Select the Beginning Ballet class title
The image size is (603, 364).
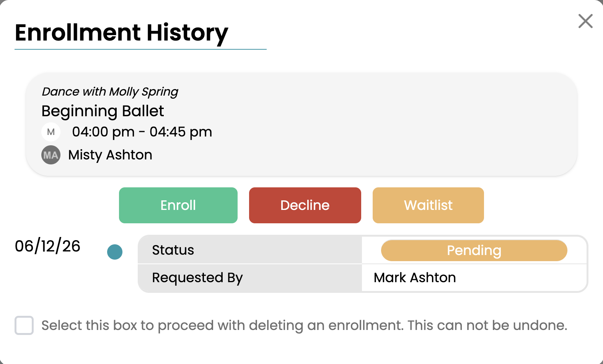[103, 111]
